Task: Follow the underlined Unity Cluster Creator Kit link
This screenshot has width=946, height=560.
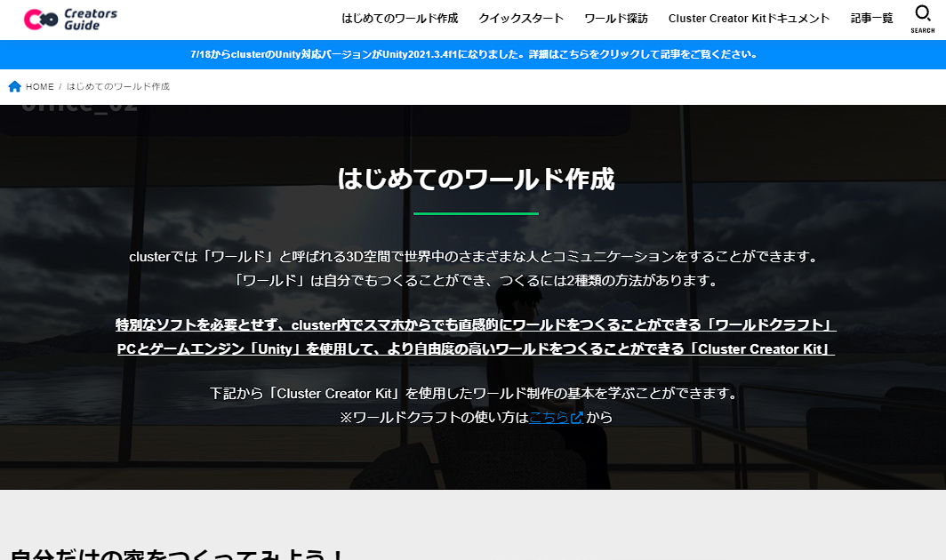Action: point(476,349)
